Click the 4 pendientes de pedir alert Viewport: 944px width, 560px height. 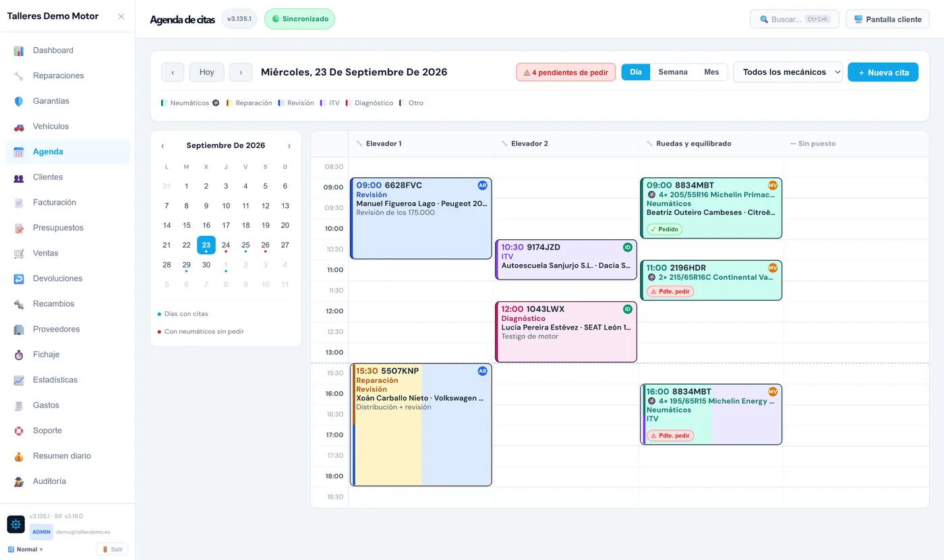pos(566,72)
